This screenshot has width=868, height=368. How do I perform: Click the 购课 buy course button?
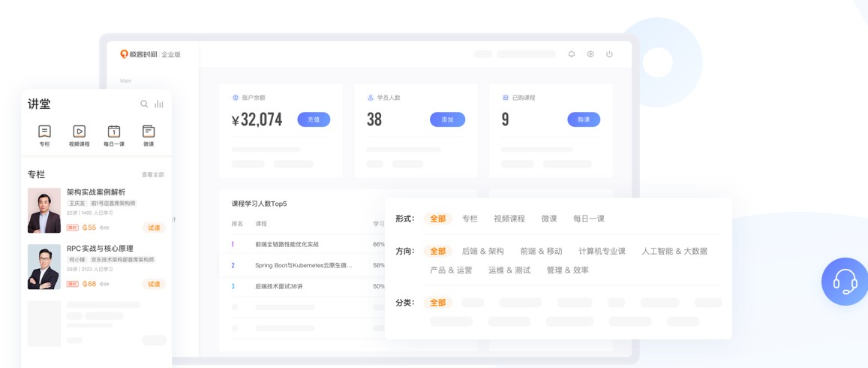click(584, 119)
